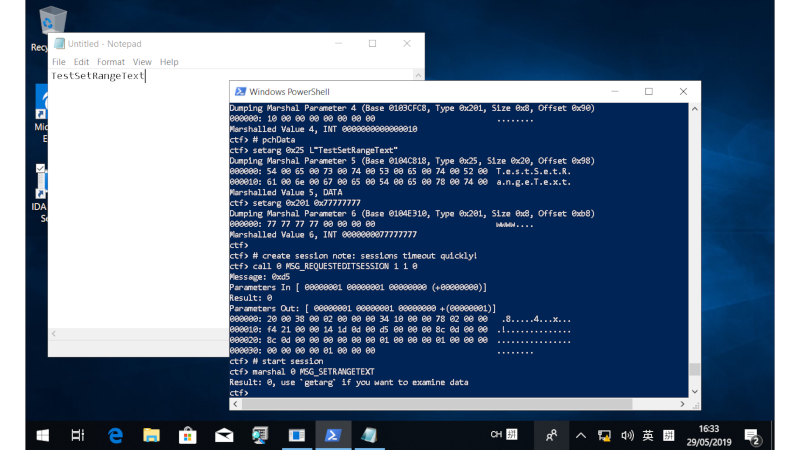Open Task View from the taskbar

(78, 435)
